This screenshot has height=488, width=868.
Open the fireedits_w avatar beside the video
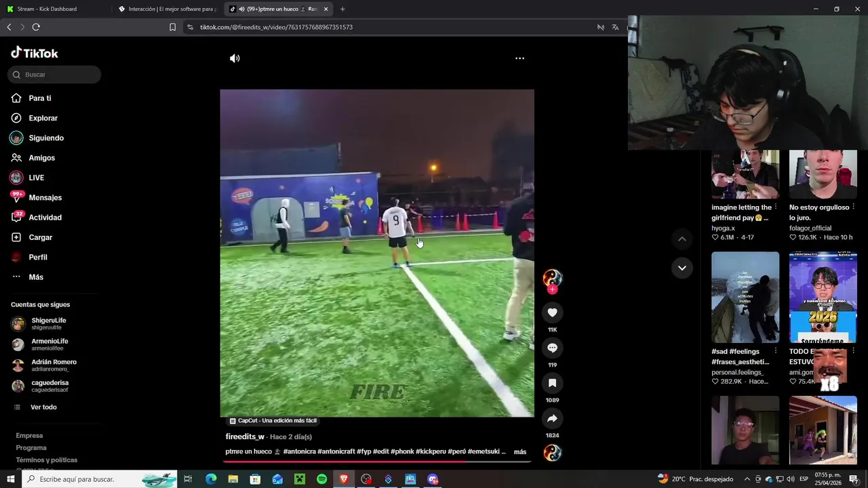552,278
